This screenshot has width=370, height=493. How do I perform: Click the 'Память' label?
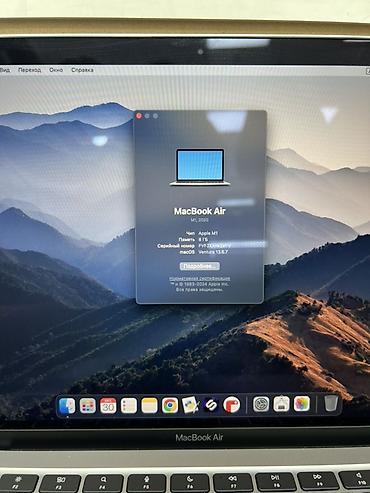[x=187, y=240]
